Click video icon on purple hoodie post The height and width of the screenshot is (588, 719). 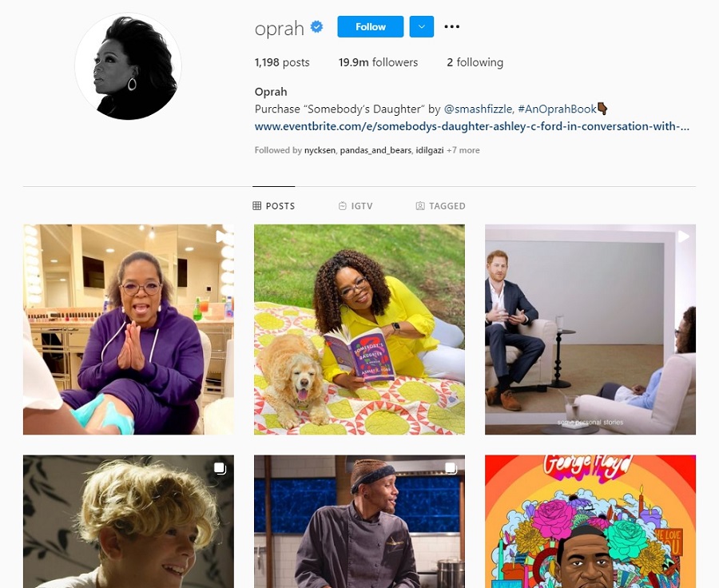[x=221, y=236]
